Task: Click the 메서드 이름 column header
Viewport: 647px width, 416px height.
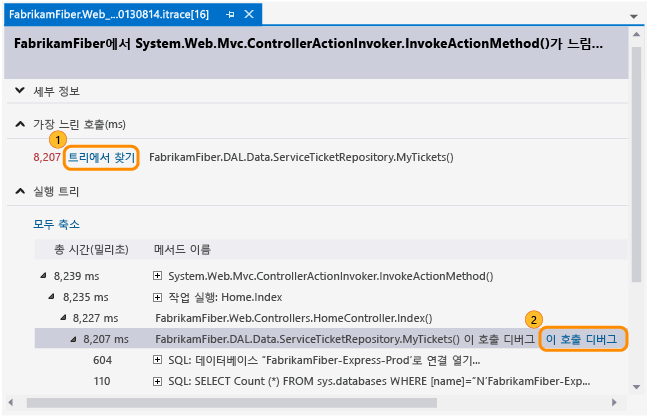Action: [x=182, y=249]
